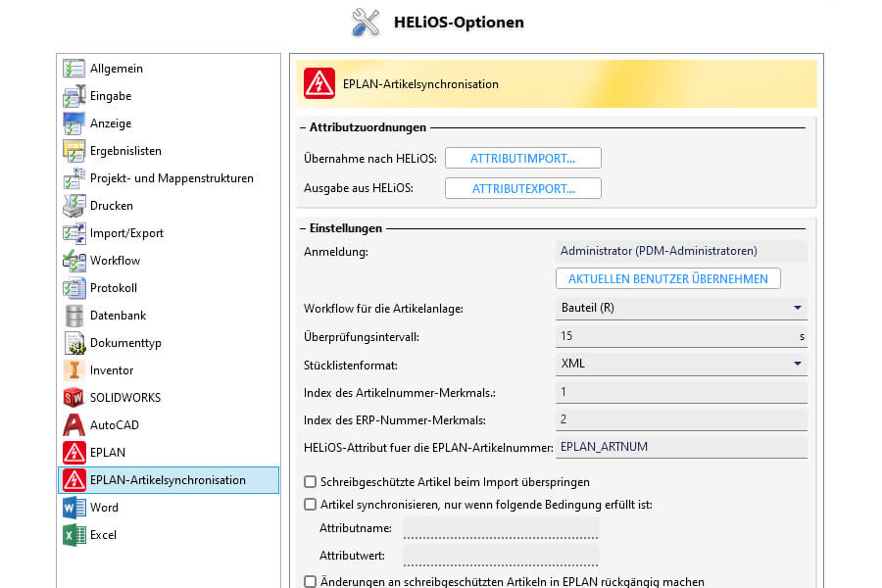
Task: Click the ATTRIBUTIMPORT... button
Action: click(523, 158)
